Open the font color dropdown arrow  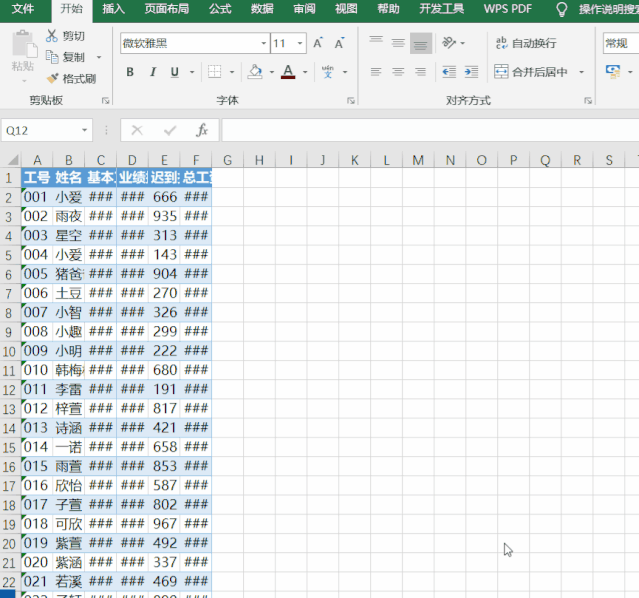[x=305, y=72]
